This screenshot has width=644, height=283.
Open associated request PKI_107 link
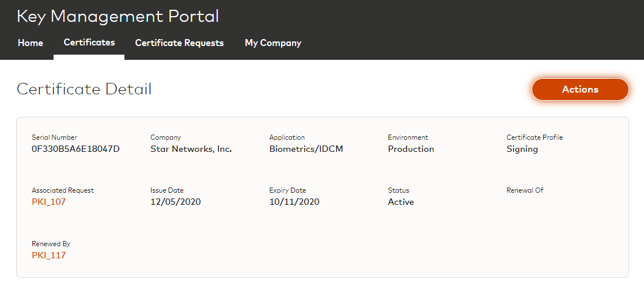[49, 202]
